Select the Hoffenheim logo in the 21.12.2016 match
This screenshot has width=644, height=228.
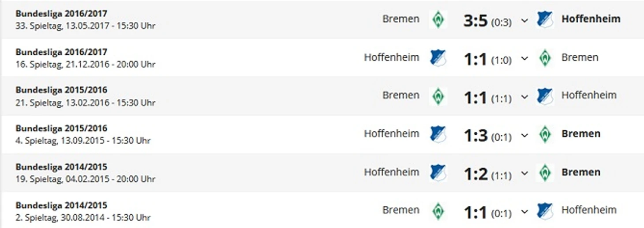(438, 58)
